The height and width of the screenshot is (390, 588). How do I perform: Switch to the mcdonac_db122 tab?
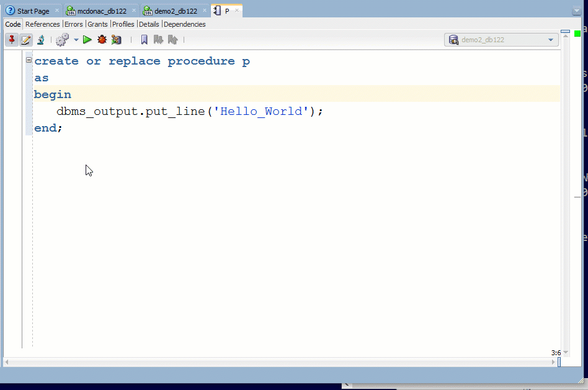click(99, 11)
